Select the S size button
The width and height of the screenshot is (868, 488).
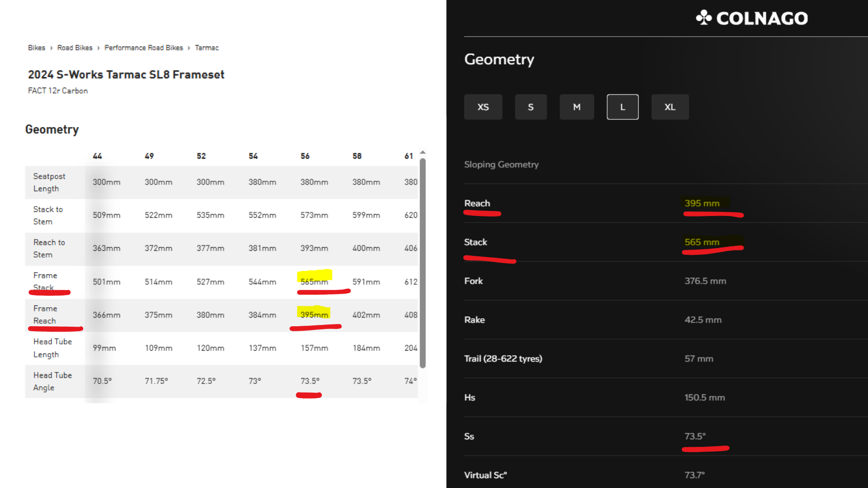click(x=531, y=107)
